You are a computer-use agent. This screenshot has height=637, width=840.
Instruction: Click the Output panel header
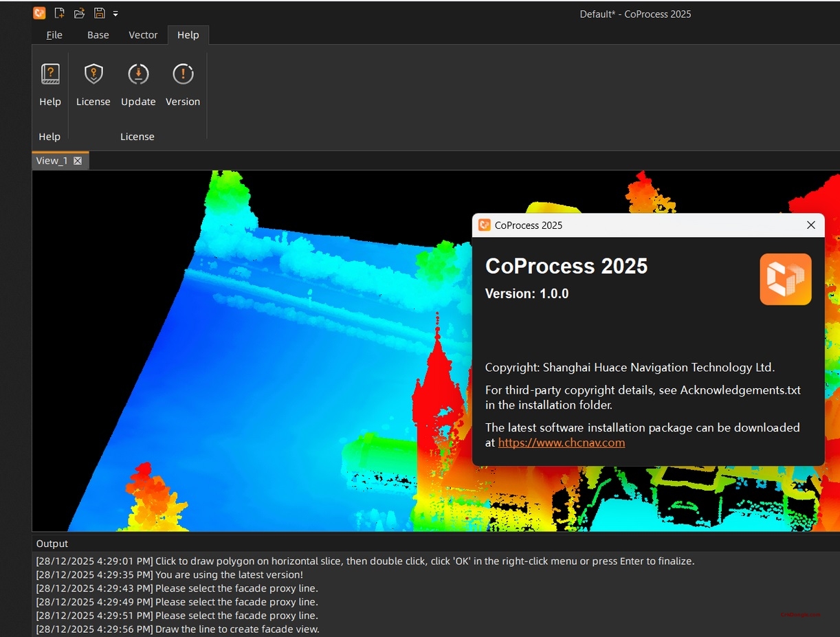pos(52,544)
